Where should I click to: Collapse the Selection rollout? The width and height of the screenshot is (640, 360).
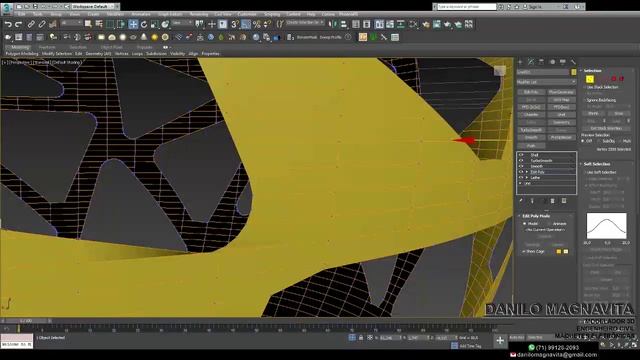(592, 71)
